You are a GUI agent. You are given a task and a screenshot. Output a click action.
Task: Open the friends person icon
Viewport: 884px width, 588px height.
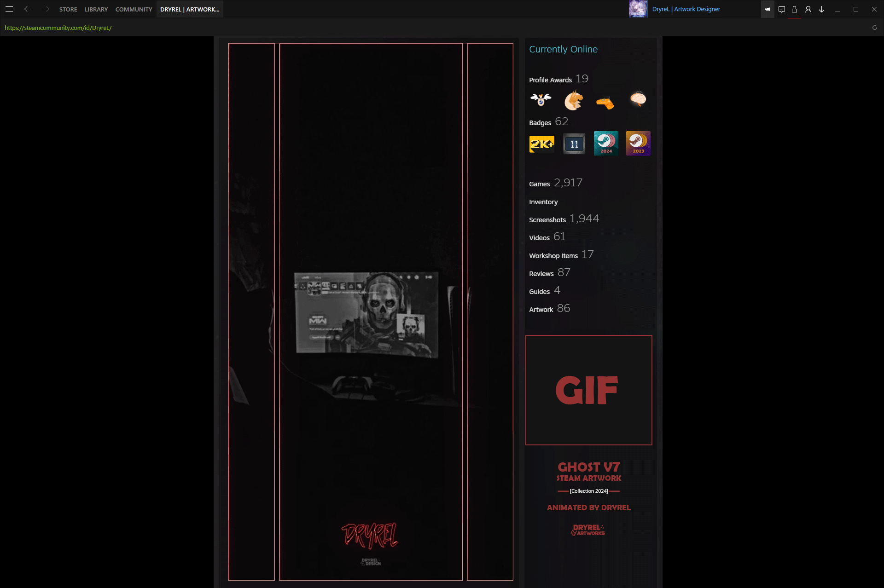point(808,9)
